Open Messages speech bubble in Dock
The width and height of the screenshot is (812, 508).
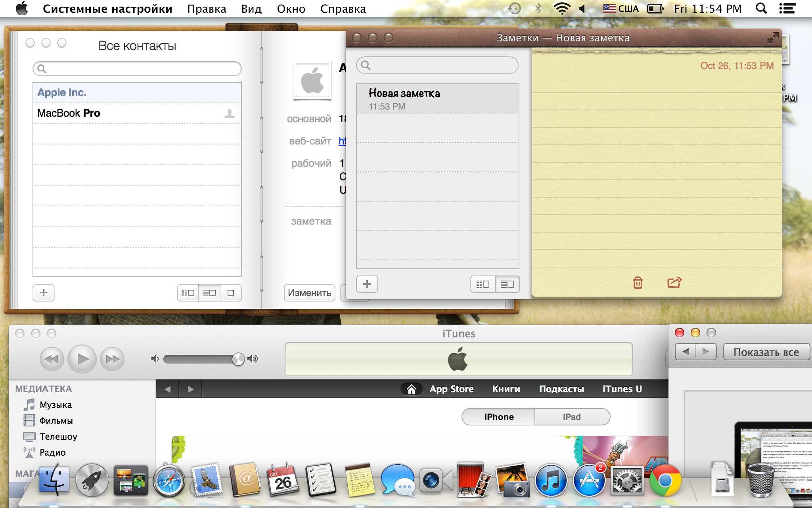coord(397,481)
